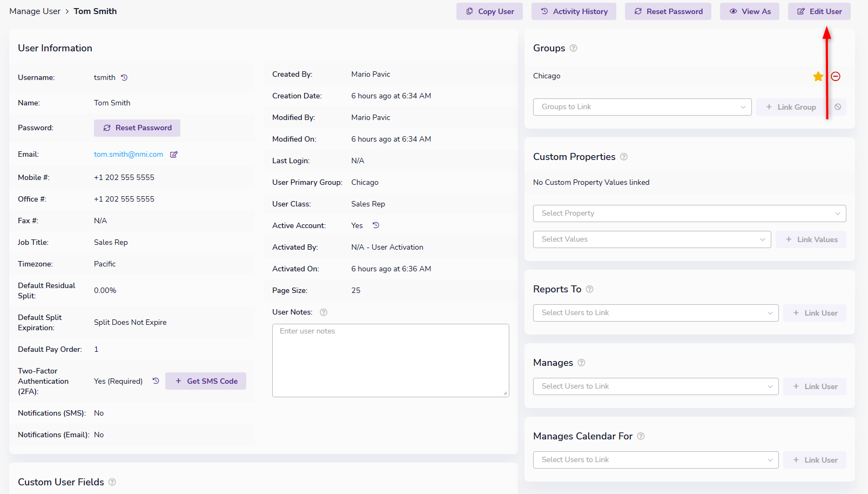Click the tom.smith@nmi.com email link

click(129, 155)
